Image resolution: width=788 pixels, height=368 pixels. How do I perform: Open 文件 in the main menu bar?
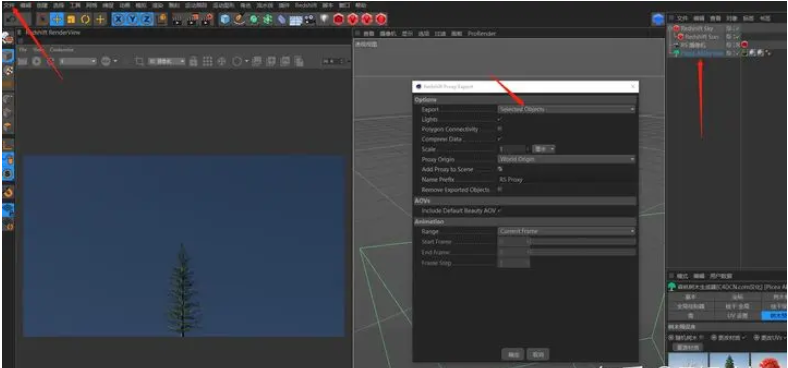(x=9, y=5)
